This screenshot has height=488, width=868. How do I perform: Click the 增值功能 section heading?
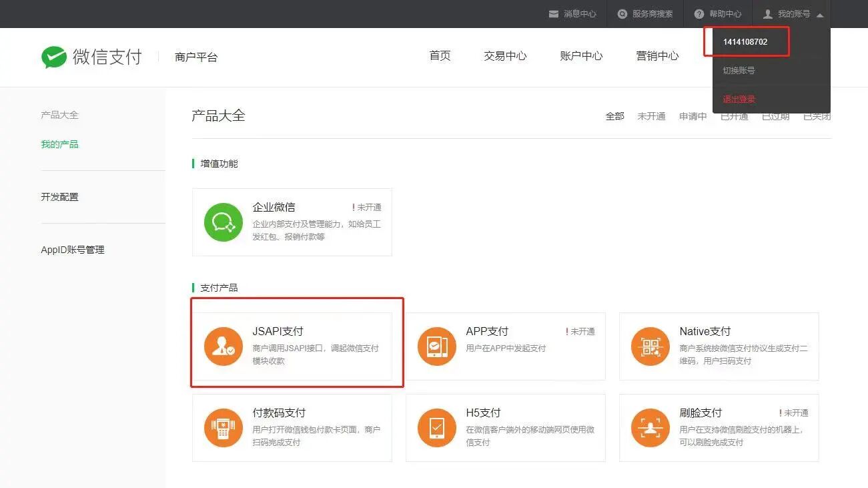[219, 164]
